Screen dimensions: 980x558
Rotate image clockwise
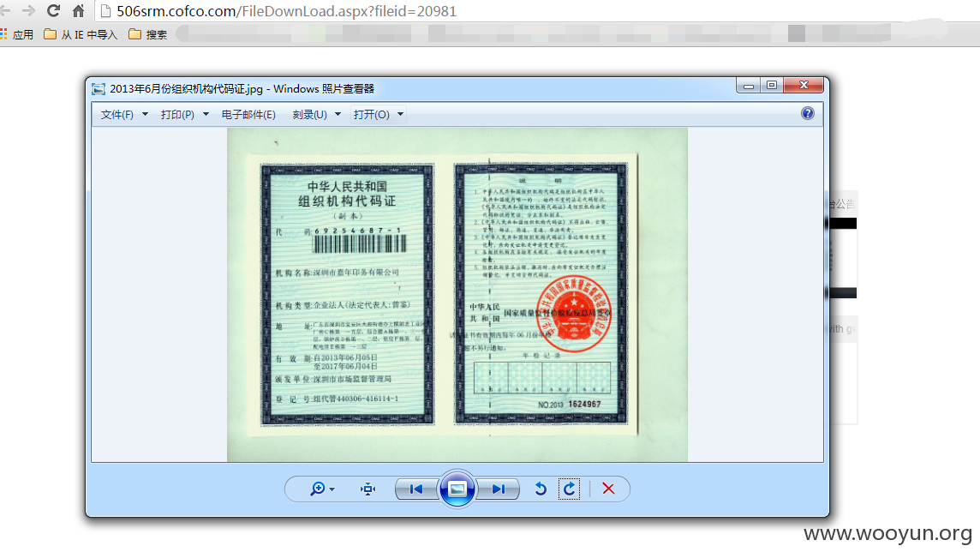(570, 489)
